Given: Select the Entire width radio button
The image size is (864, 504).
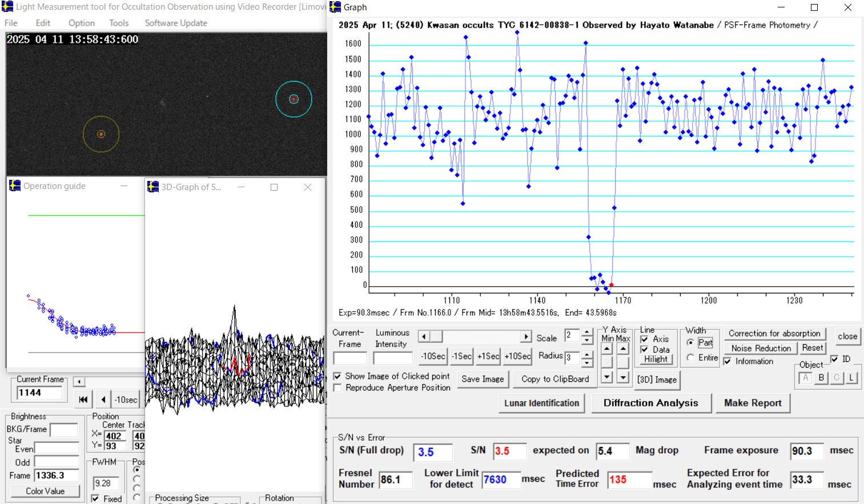Looking at the screenshot, I should [690, 357].
